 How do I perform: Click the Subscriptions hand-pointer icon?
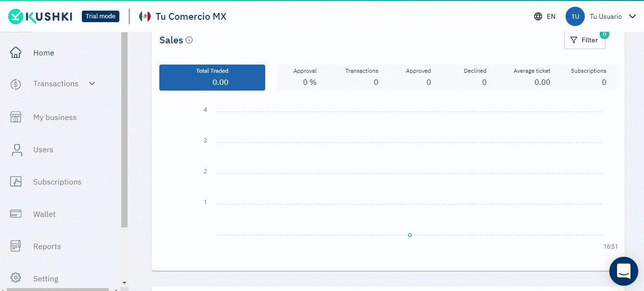[x=16, y=182]
